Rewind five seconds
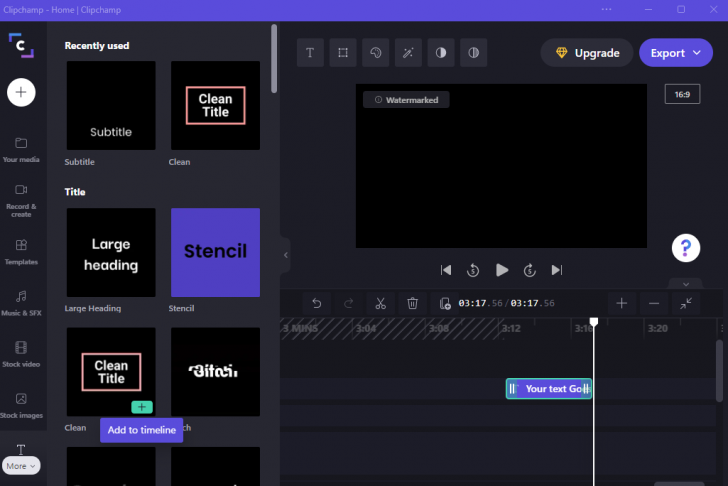The image size is (728, 486). (473, 270)
